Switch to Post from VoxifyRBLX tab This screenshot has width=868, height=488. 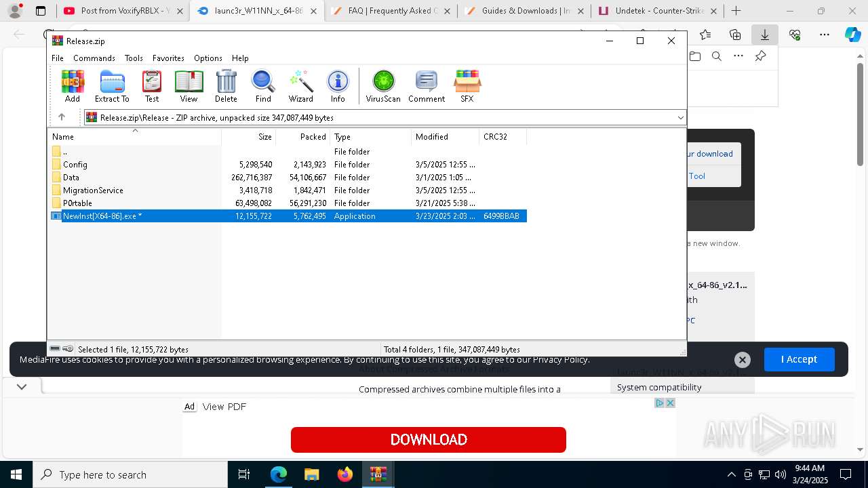(121, 11)
